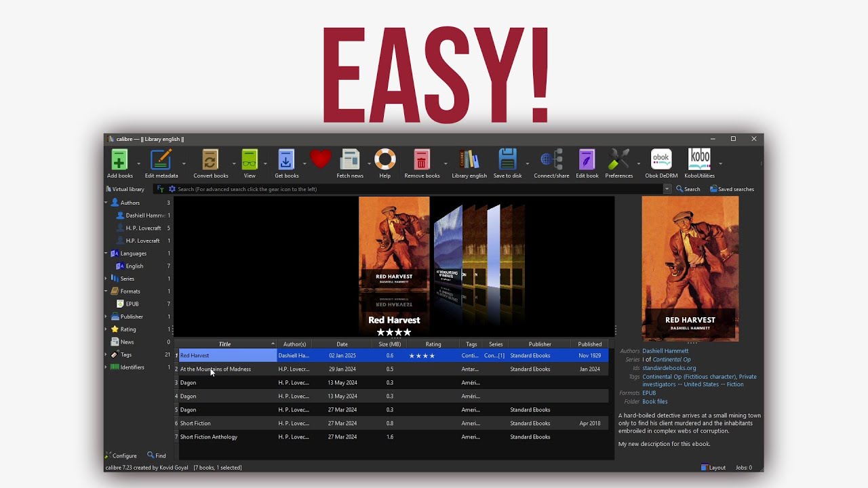868x488 pixels.
Task: Select the At the Mountains of Madness row
Action: [x=392, y=369]
